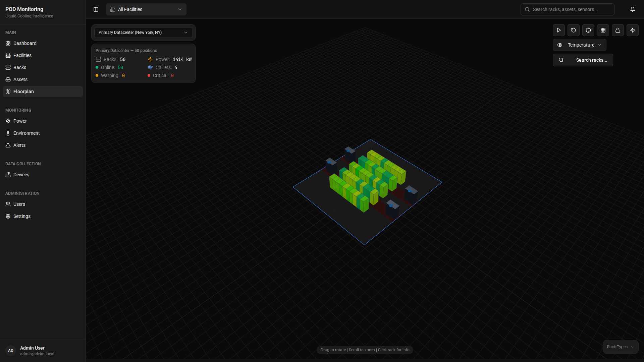The image size is (644, 362).
Task: Toggle the floor grid icon
Action: click(x=603, y=30)
